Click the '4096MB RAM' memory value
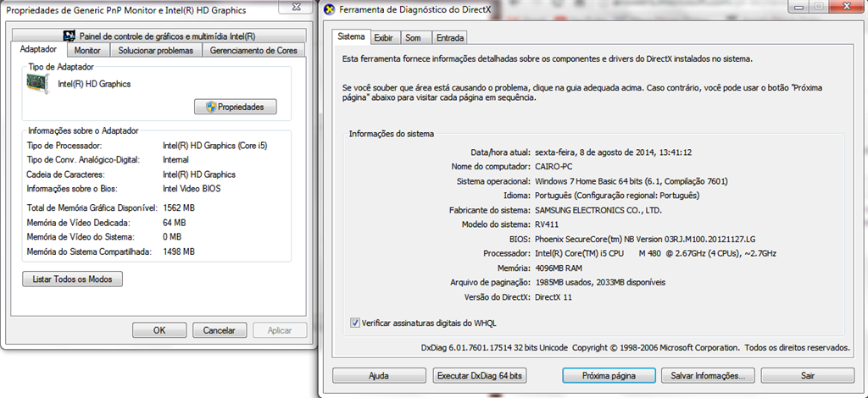This screenshot has height=398, width=868. [x=559, y=268]
